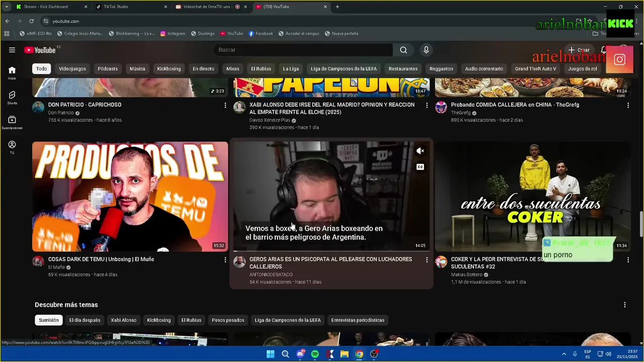This screenshot has width=644, height=362.
Task: Switch to Videochat de OmeTV tab
Action: (211, 7)
